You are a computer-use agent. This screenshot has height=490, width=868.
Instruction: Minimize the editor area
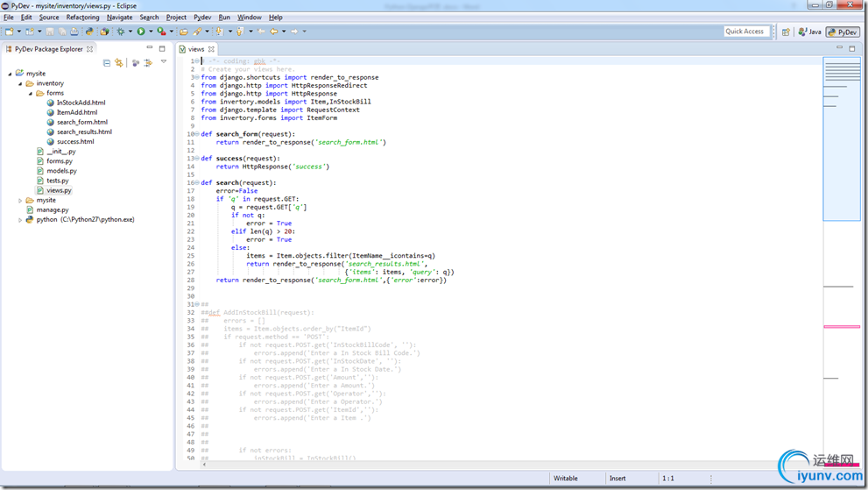tap(839, 48)
